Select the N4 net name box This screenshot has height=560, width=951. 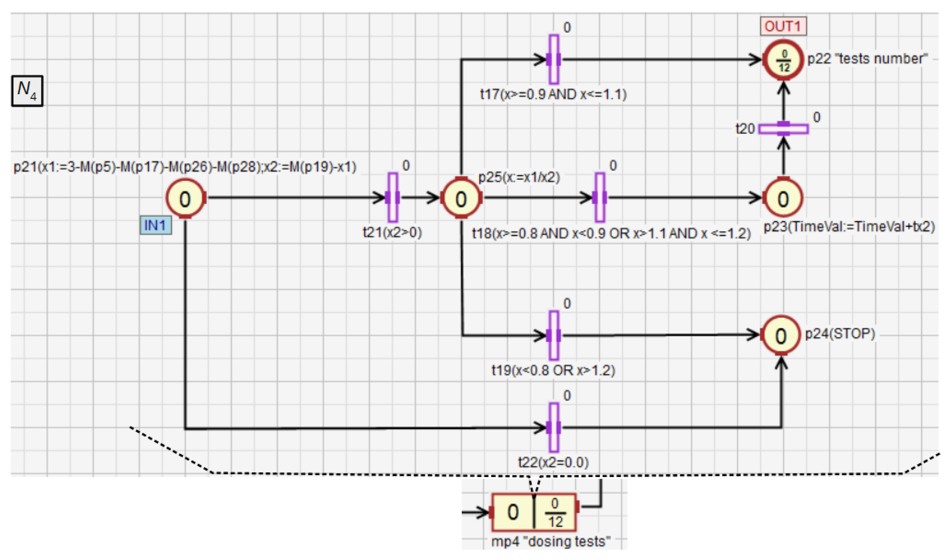27,91
